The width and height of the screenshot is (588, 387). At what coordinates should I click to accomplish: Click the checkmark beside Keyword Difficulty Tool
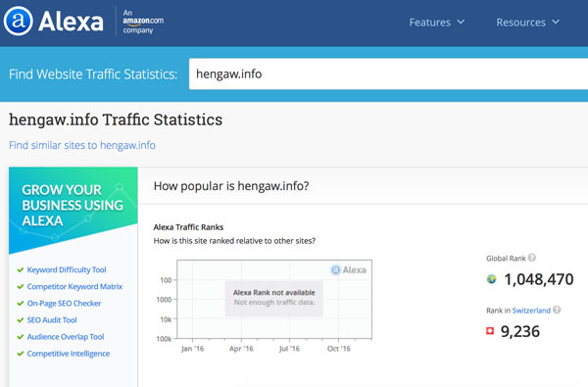click(x=21, y=269)
